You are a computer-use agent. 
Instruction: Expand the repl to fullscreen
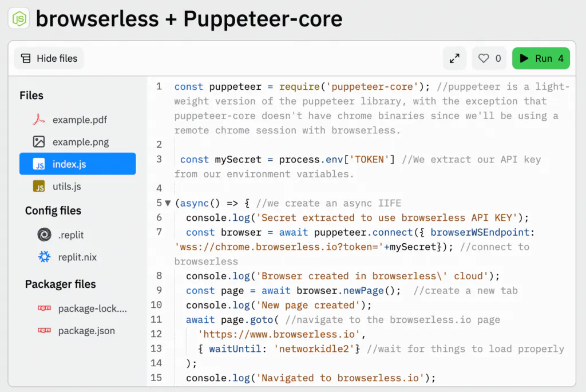[x=454, y=58]
